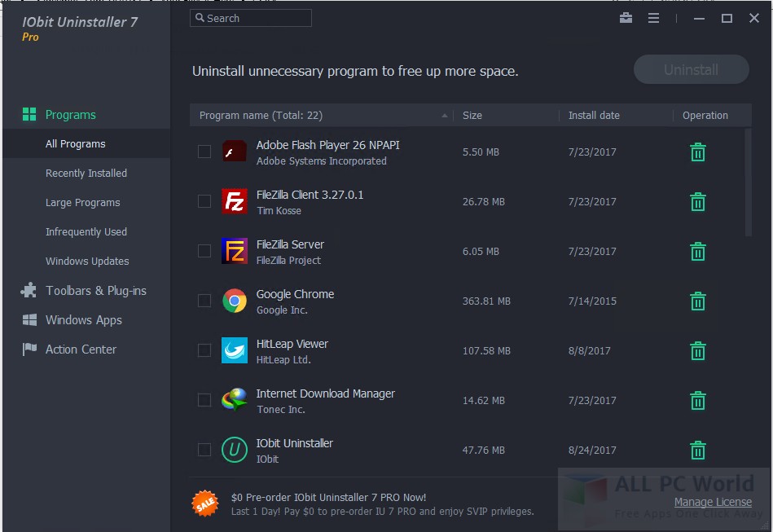Click trash icon for FileZilla Server
This screenshot has width=773, height=532.
click(697, 252)
